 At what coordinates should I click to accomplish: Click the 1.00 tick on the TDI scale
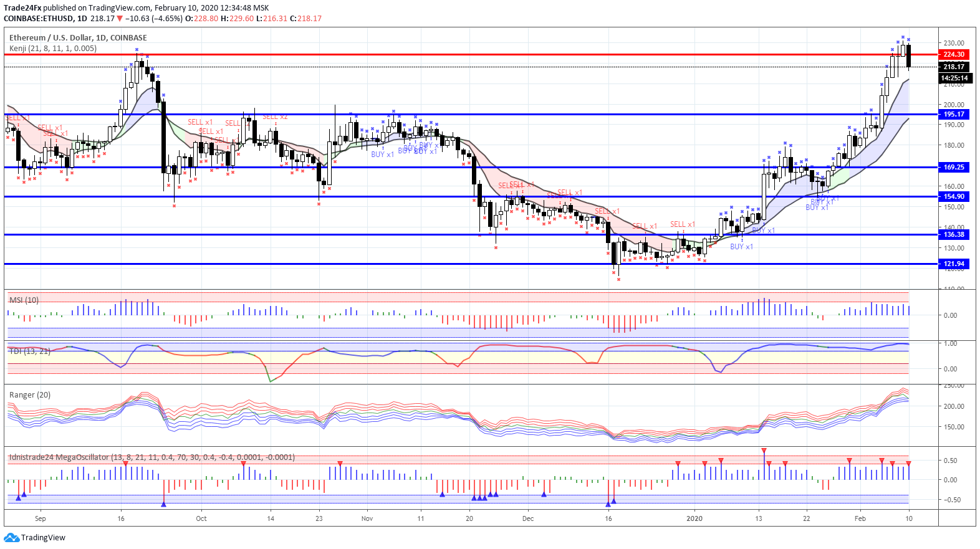(x=951, y=343)
